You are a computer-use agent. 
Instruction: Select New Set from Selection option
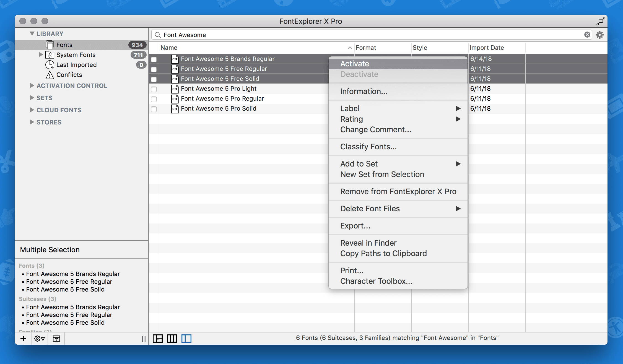(382, 174)
